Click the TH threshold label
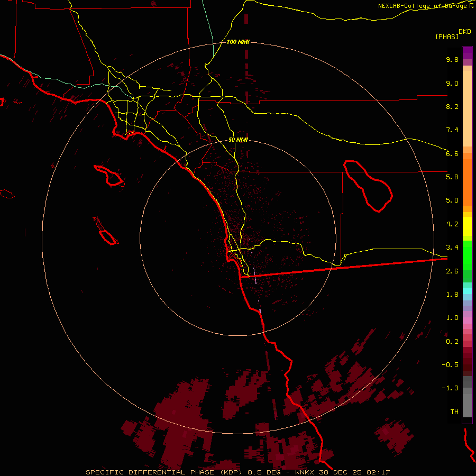Screen dimensions: 476x476 click(454, 412)
